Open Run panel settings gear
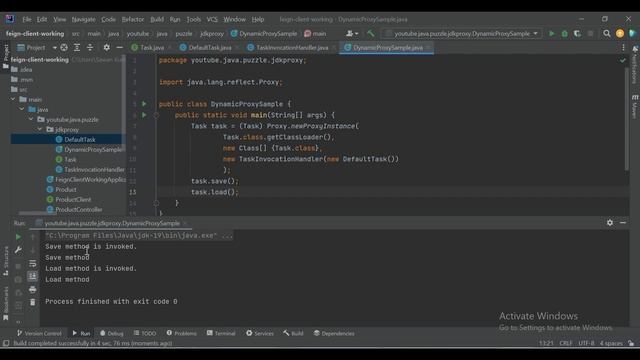The height and width of the screenshot is (360, 640). [609, 223]
